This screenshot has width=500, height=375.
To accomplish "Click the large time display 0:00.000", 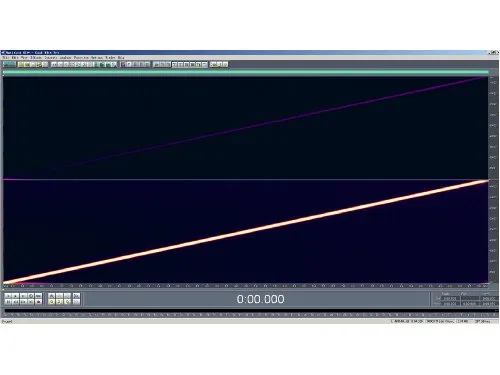I will point(260,299).
